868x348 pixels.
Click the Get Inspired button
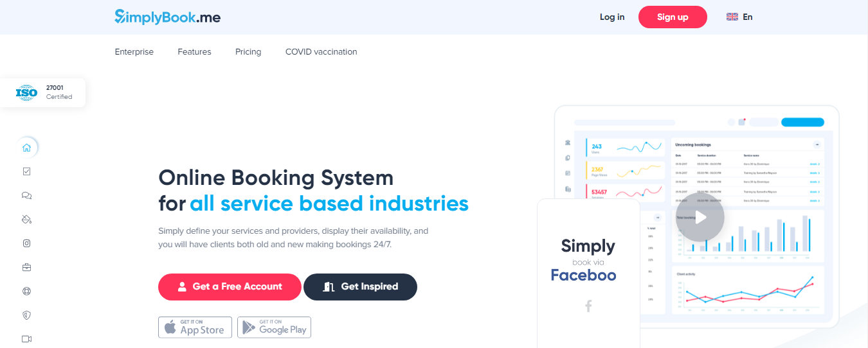360,287
